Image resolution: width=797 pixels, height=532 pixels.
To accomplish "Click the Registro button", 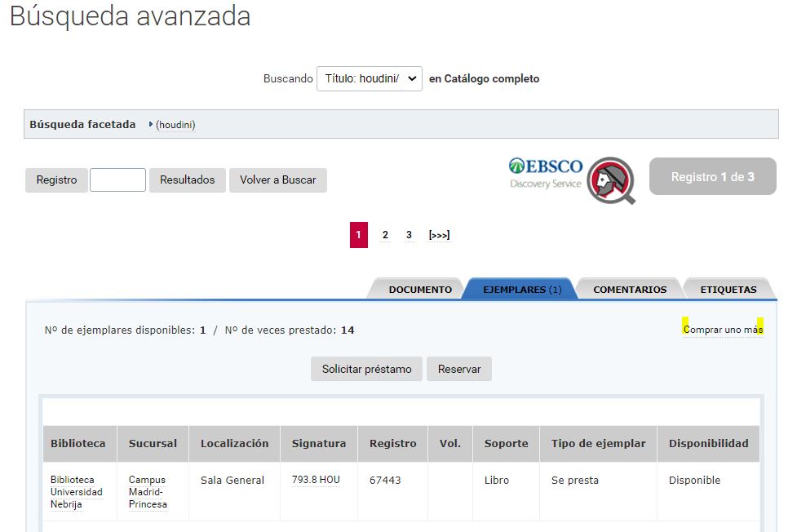I will point(56,180).
